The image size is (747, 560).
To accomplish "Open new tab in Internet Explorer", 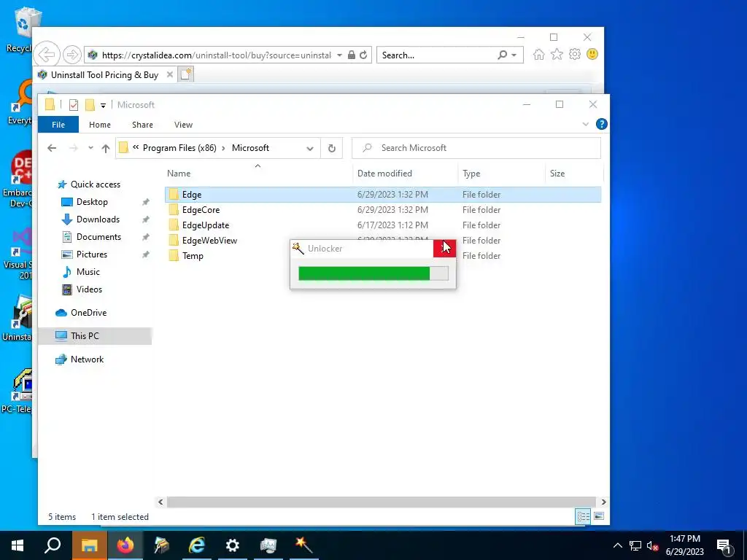I will 186,74.
